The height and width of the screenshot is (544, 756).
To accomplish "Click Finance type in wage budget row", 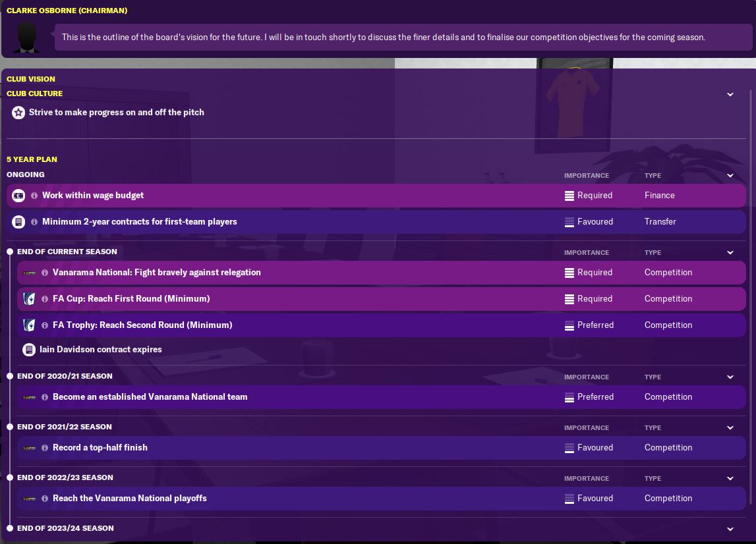I will 660,196.
